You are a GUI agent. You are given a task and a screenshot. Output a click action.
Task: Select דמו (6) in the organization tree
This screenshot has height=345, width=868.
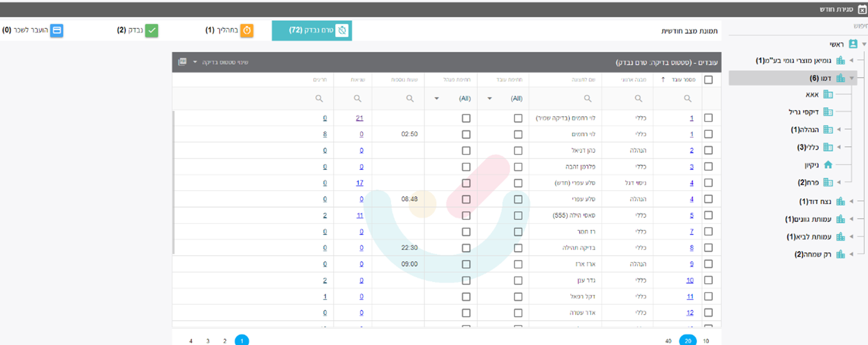820,78
